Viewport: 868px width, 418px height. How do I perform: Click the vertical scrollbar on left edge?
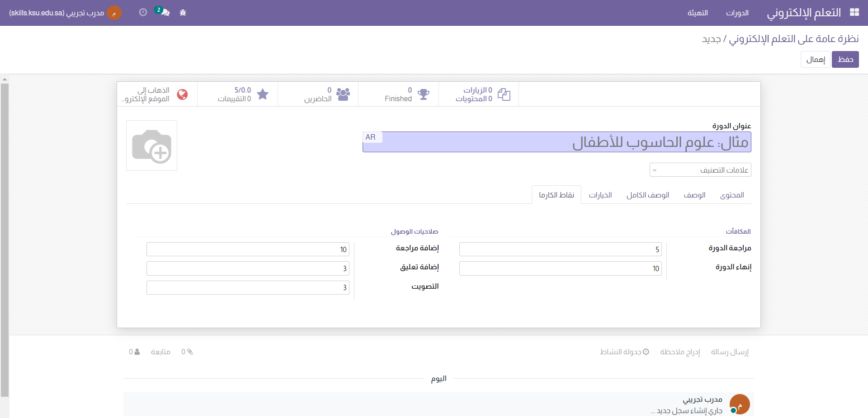[5, 240]
